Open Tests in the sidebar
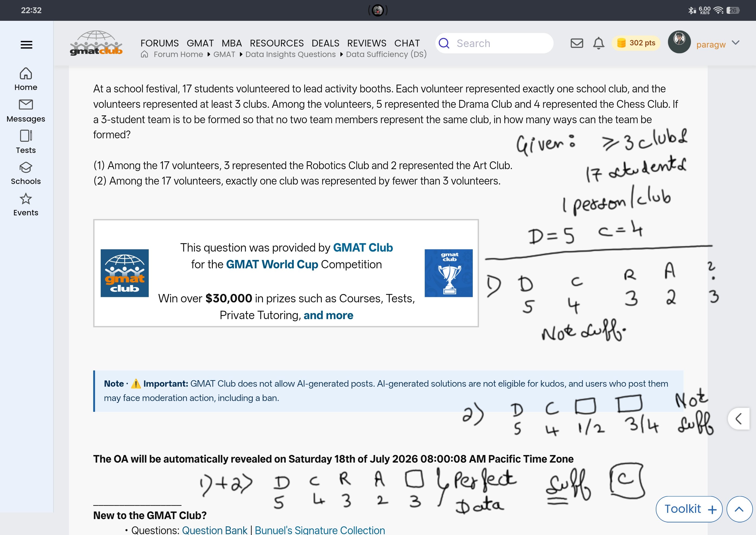Image resolution: width=756 pixels, height=535 pixels. point(26,142)
